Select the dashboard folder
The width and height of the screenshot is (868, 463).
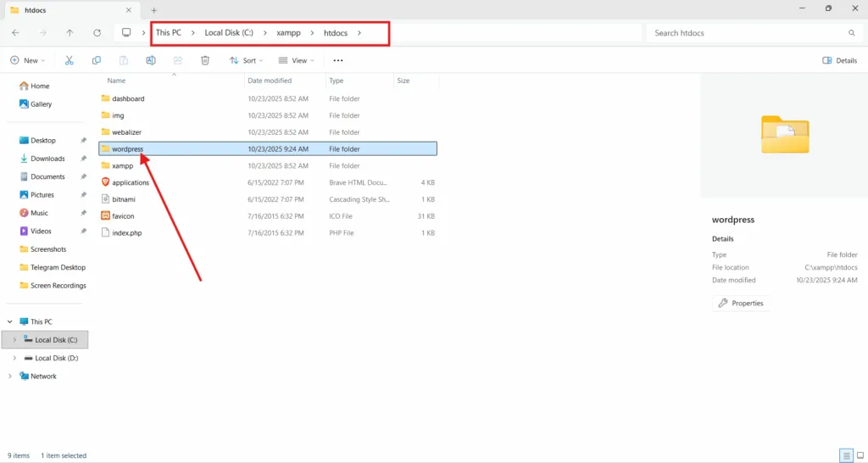coord(268,98)
